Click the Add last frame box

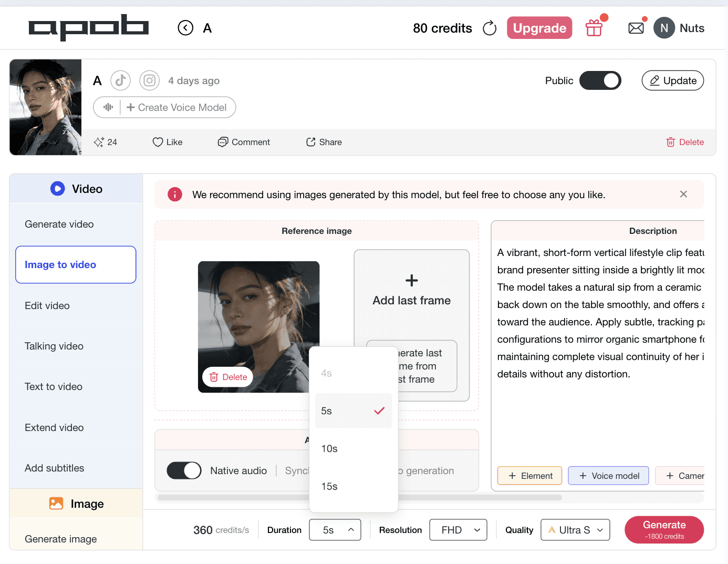[x=412, y=325]
